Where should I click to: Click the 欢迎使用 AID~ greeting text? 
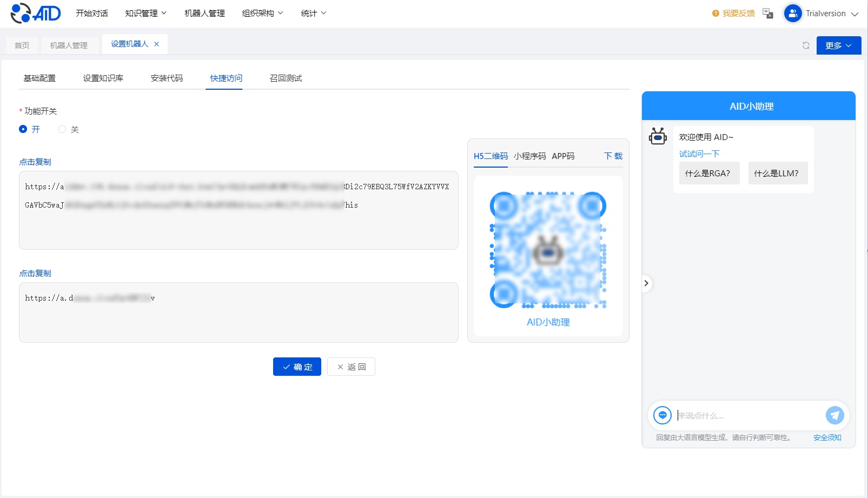706,137
